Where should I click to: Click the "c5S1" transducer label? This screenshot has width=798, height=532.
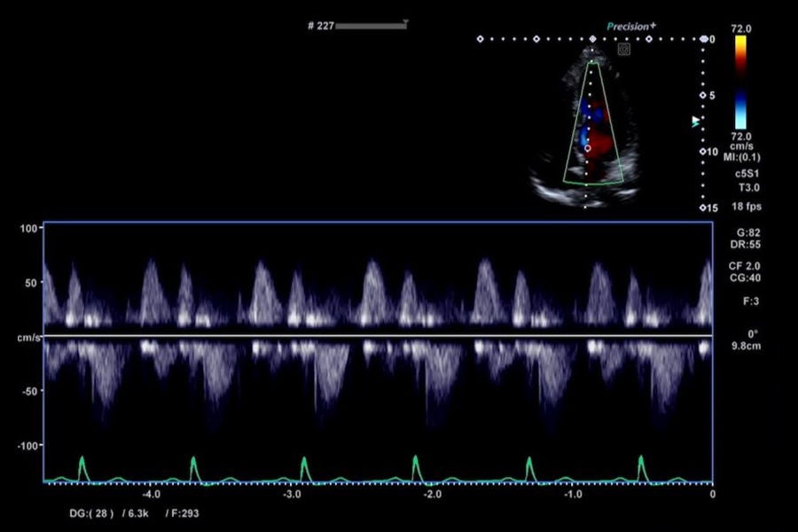(747, 174)
